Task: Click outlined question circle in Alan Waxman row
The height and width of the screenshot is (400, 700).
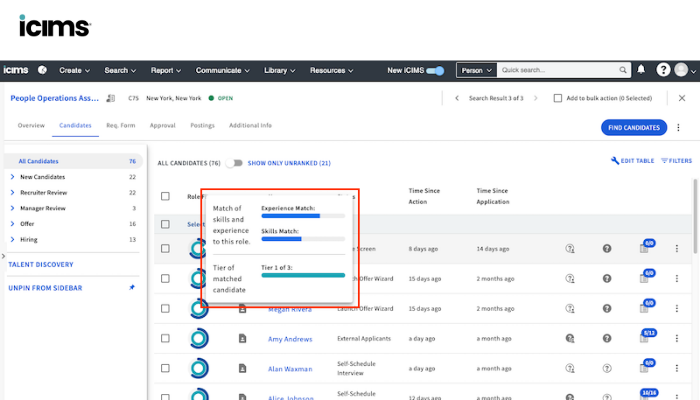Action: point(607,368)
